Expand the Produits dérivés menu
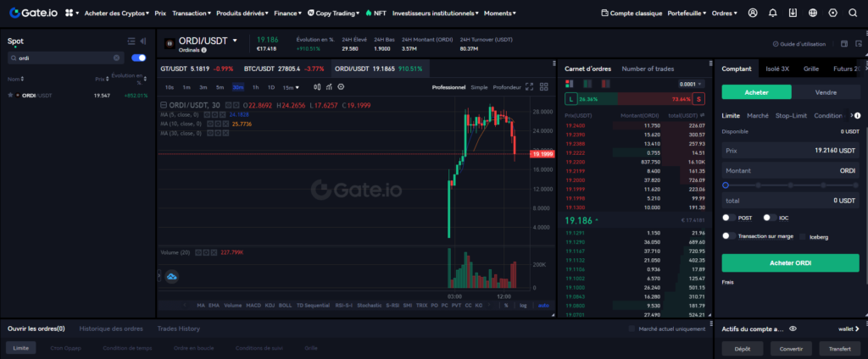This screenshot has height=359, width=868. pos(242,13)
